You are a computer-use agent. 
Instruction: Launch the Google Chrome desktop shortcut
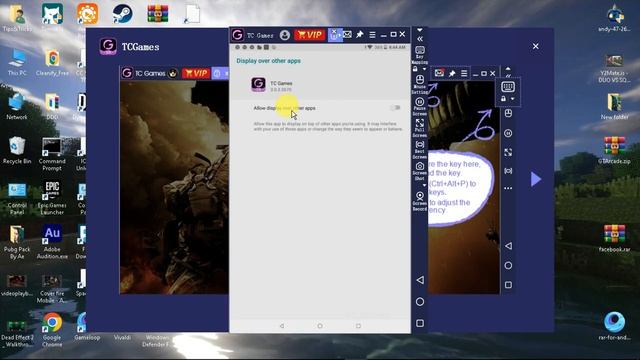(x=52, y=330)
